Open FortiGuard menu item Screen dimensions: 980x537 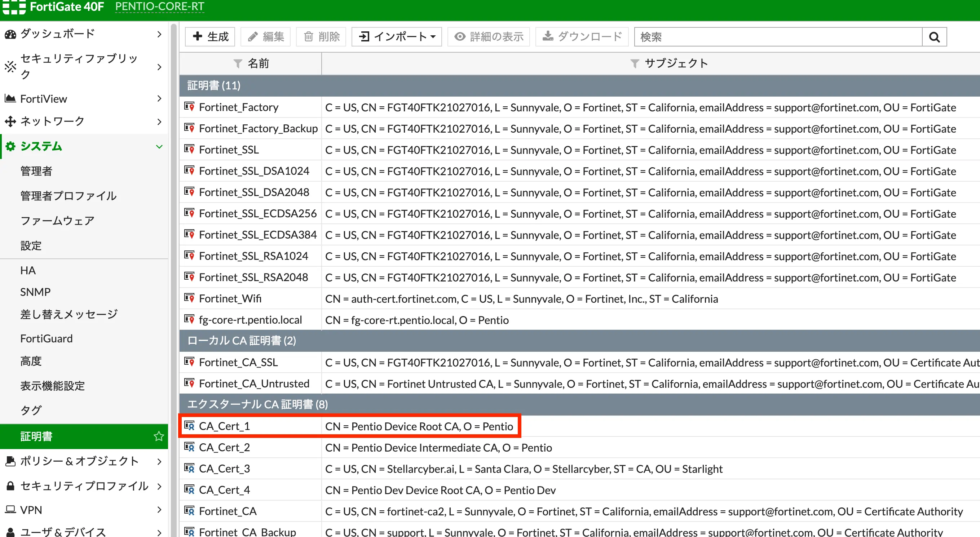click(47, 338)
